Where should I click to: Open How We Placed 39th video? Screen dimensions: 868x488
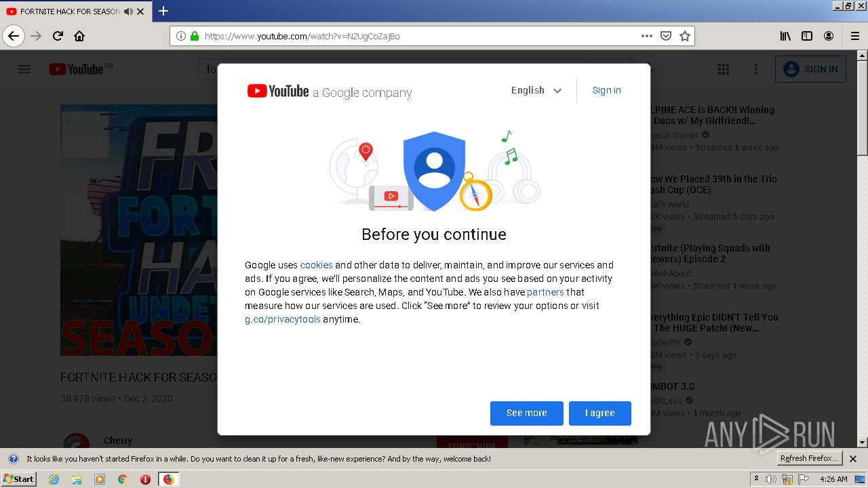click(x=714, y=184)
